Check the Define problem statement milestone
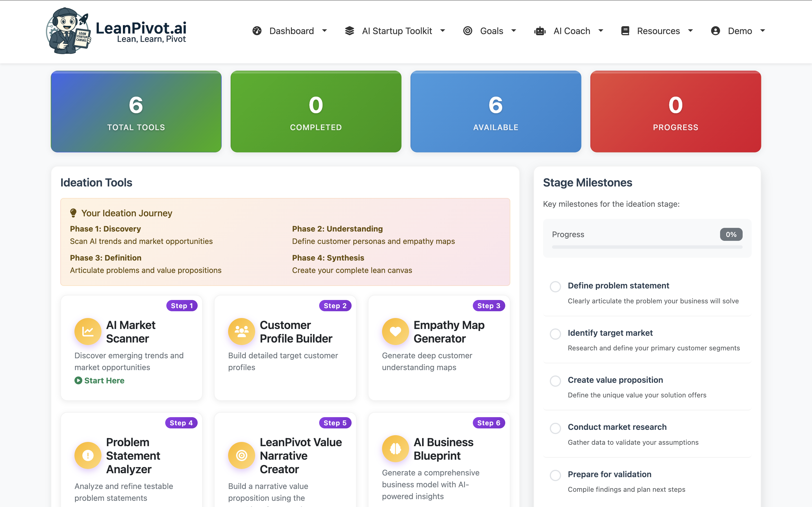The image size is (812, 507). [x=555, y=287]
